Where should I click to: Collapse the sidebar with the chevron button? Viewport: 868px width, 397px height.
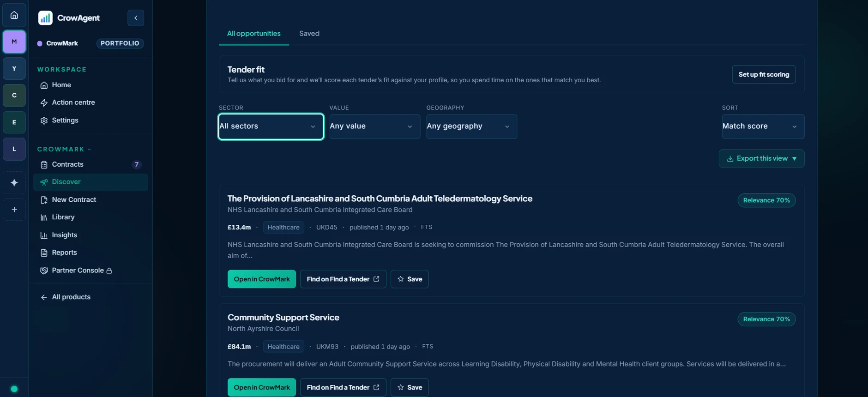tap(136, 18)
